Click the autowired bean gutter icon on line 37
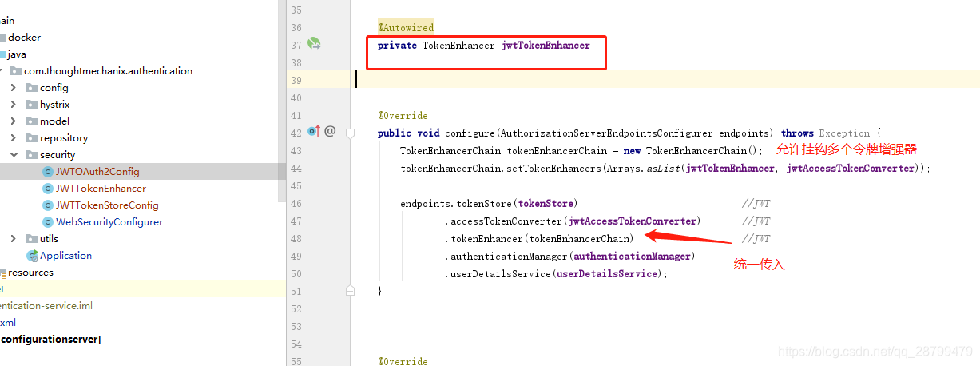This screenshot has width=980, height=366. (x=314, y=44)
